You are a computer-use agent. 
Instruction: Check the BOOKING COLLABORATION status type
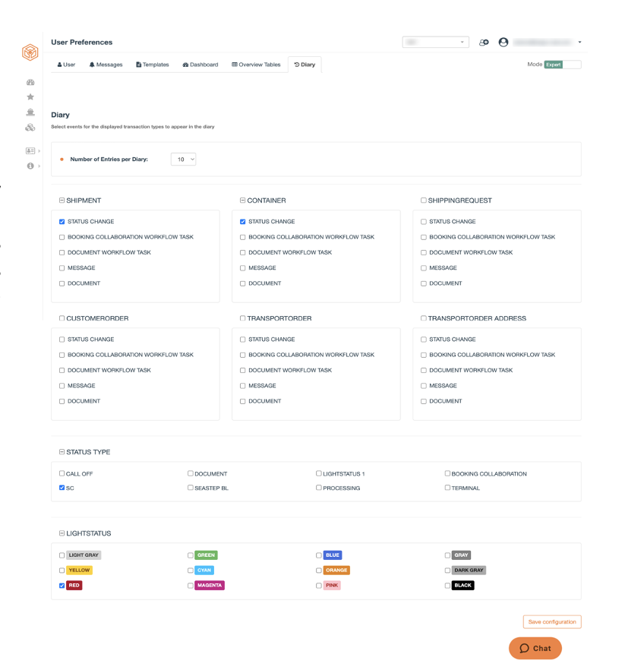(x=447, y=473)
